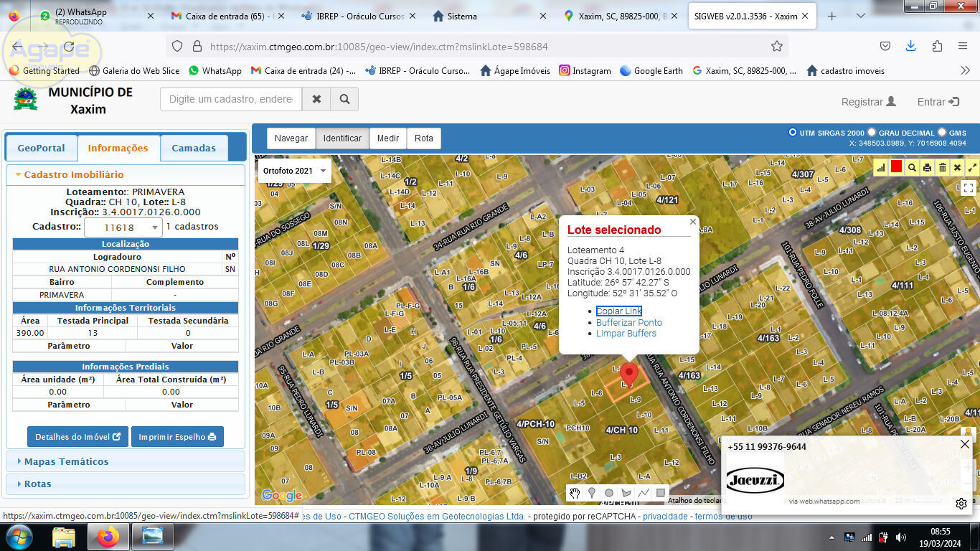Switch to the Camadas tab
Image resolution: width=980 pixels, height=551 pixels.
[x=194, y=148]
